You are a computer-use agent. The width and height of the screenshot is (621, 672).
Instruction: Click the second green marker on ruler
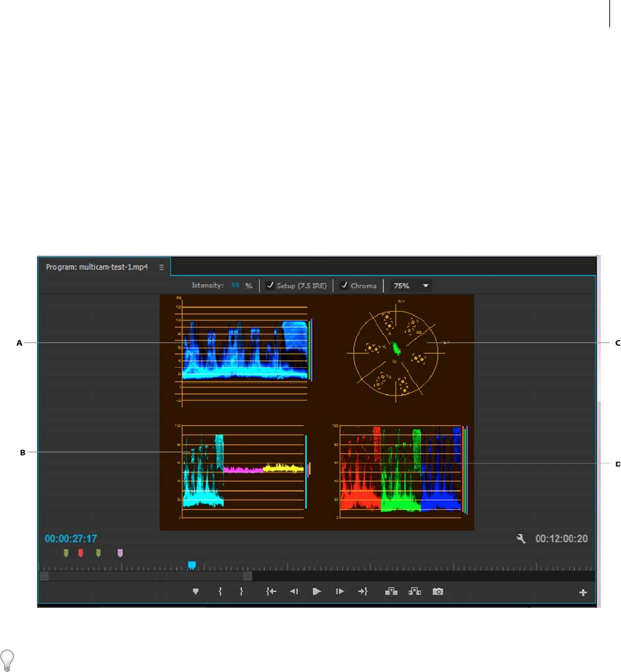98,553
